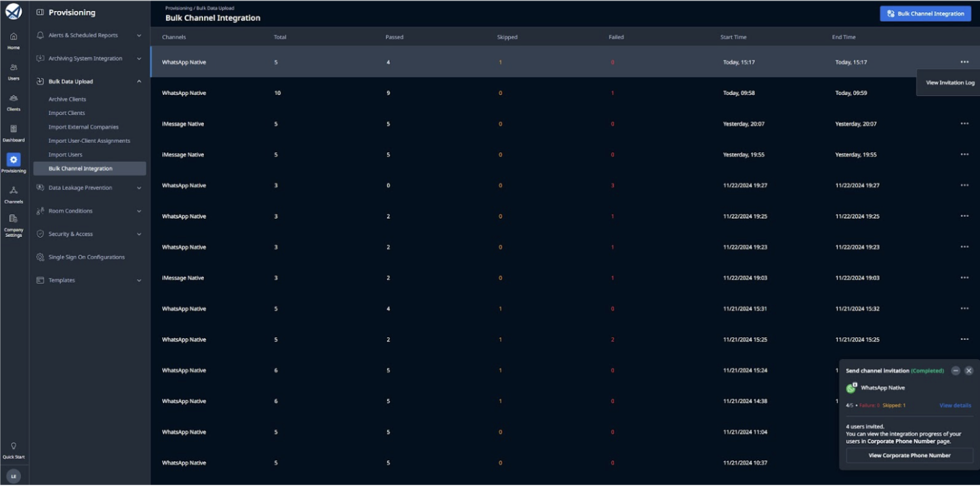Open more options for Today 15:17 row
Viewport: 980px width, 489px height.
(x=964, y=62)
